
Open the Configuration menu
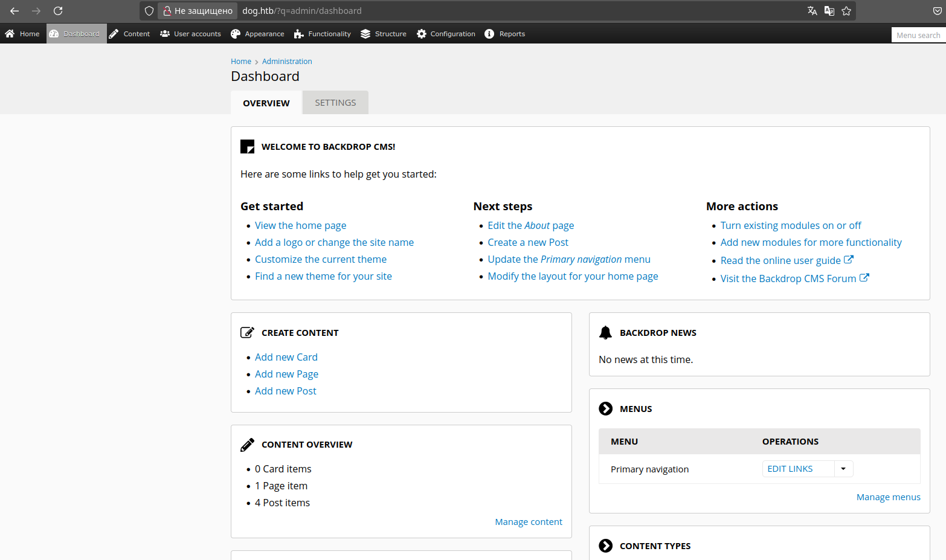coord(453,34)
